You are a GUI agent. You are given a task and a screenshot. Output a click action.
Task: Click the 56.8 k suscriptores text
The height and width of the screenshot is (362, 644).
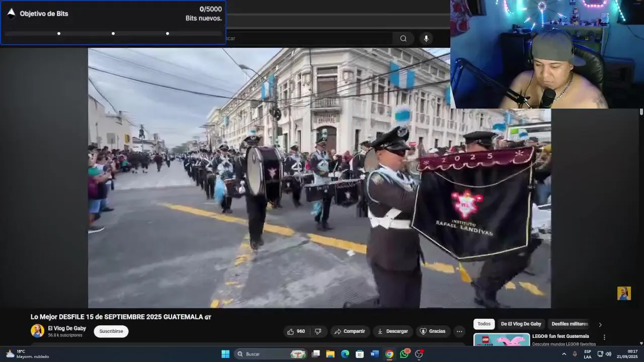[x=65, y=335]
